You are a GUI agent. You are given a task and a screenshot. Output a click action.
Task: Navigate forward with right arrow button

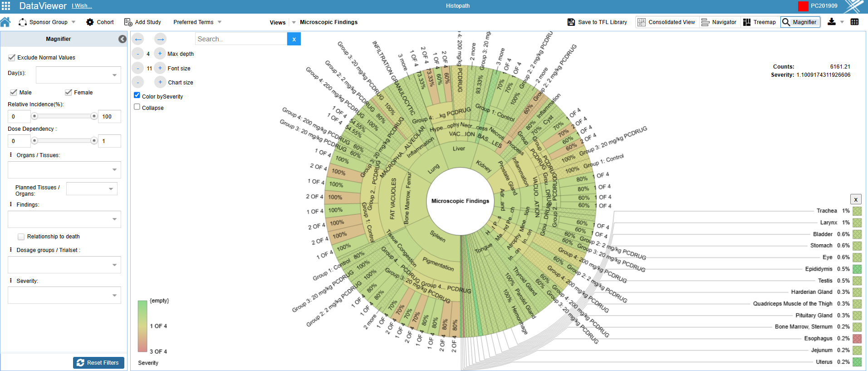160,39
